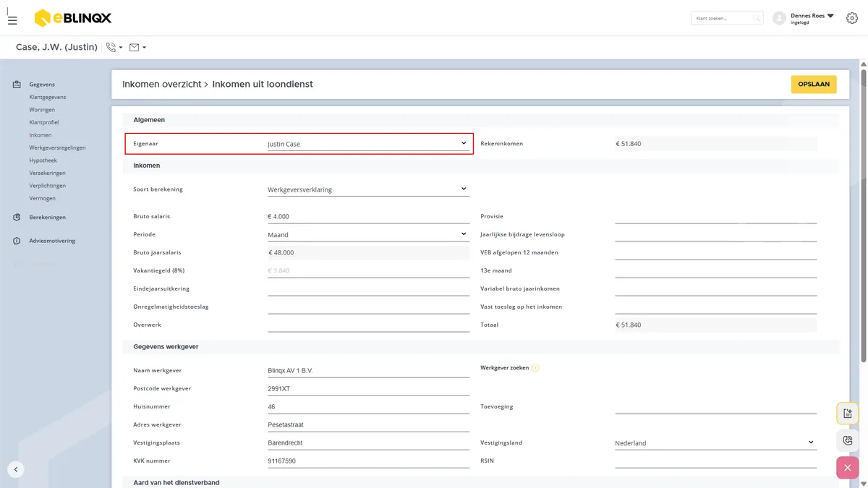The width and height of the screenshot is (868, 488).
Task: Open the hamburger main menu
Action: [x=12, y=20]
